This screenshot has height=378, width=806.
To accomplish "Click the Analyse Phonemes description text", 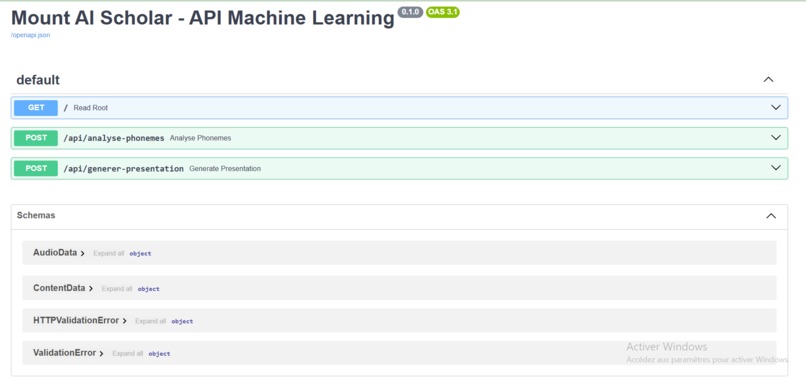I will point(200,138).
